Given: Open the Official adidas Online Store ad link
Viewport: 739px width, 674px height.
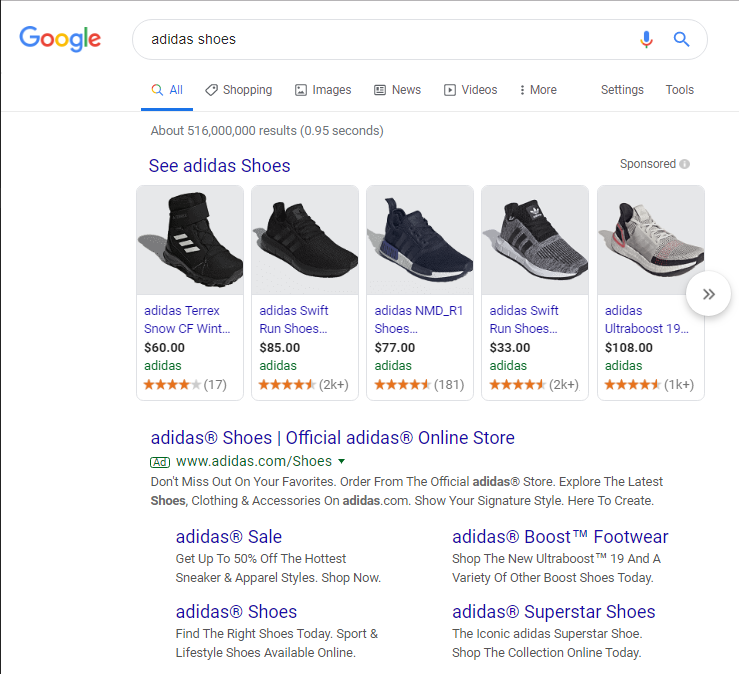Looking at the screenshot, I should (x=332, y=438).
